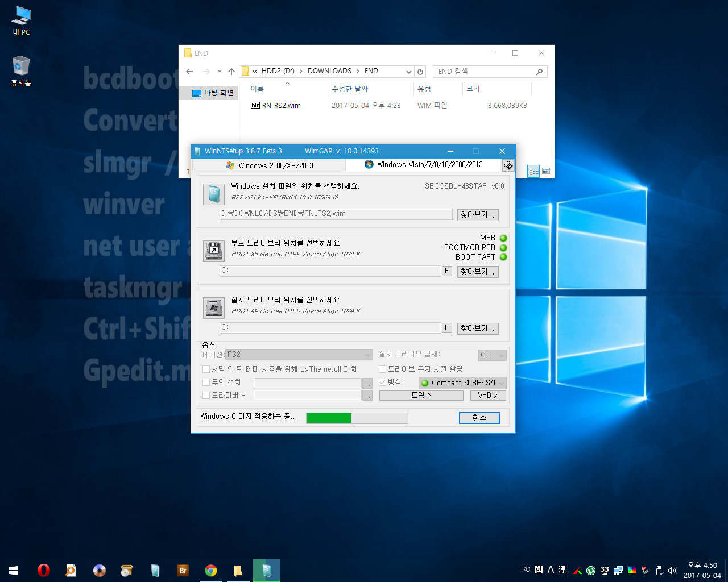Click F button beside install drive

447,328
